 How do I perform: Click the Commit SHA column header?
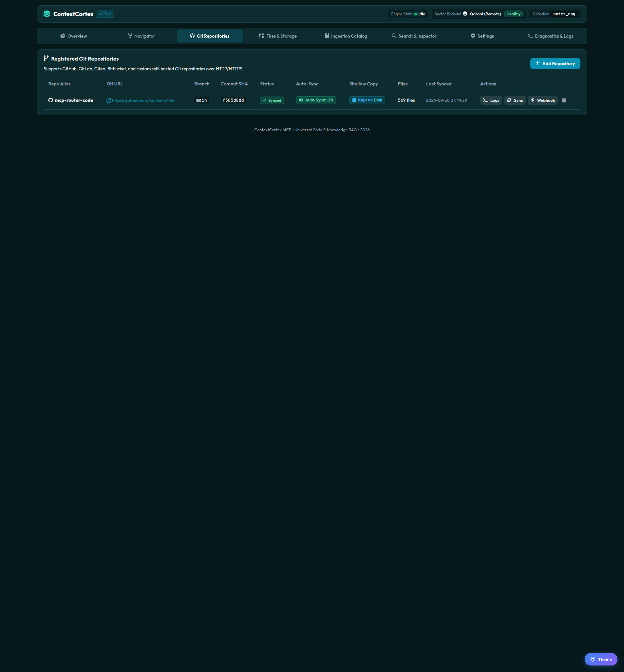pyautogui.click(x=234, y=84)
